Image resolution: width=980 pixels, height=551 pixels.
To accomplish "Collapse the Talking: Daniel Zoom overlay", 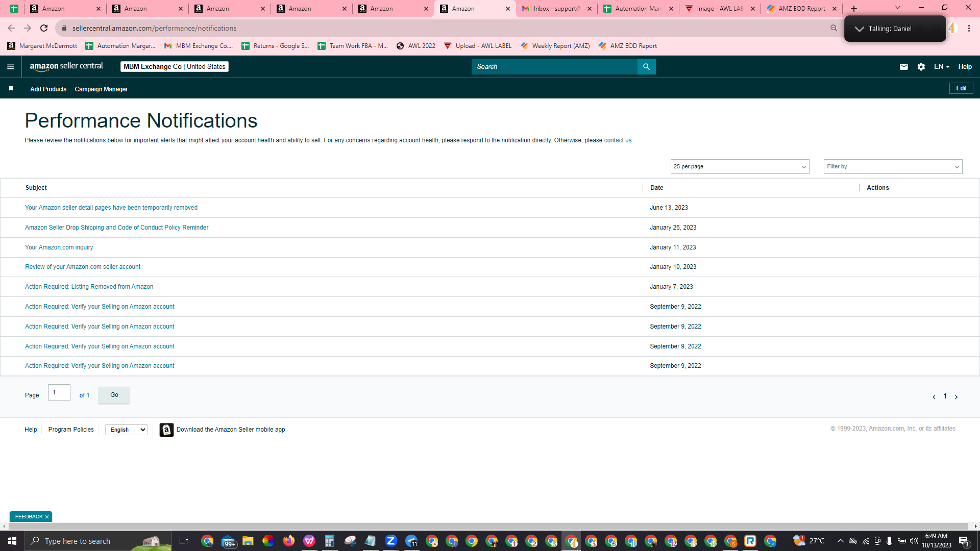I will (860, 29).
